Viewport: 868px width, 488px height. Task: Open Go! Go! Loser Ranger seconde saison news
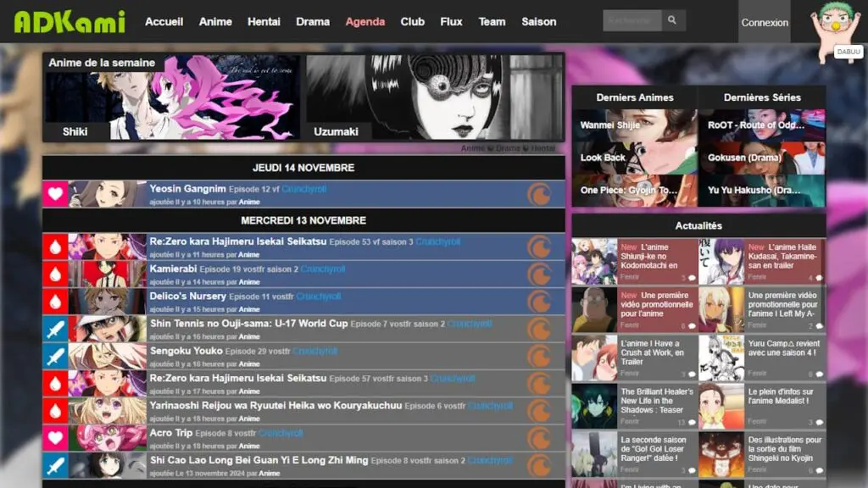634,454
